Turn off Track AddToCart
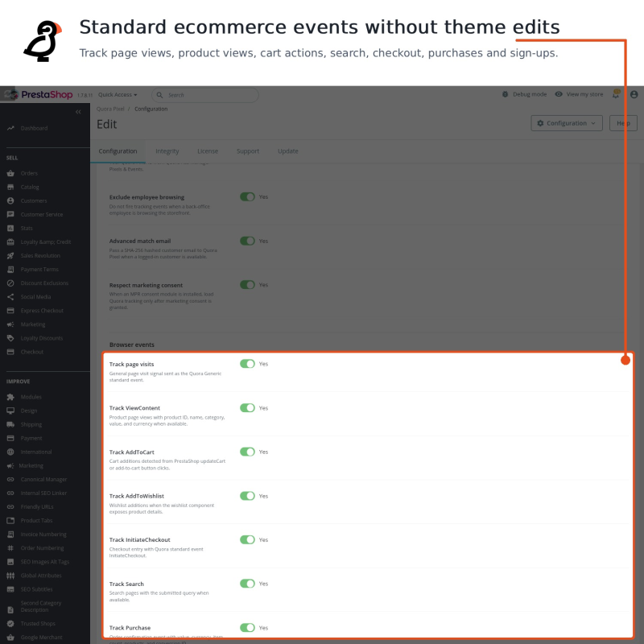 247,452
